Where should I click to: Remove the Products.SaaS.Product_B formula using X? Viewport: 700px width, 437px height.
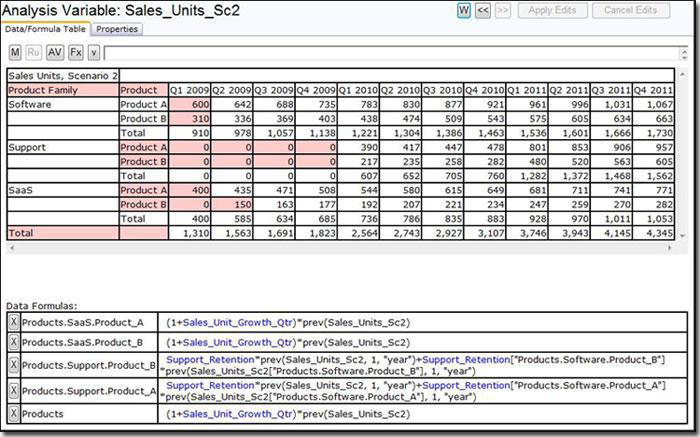14,342
